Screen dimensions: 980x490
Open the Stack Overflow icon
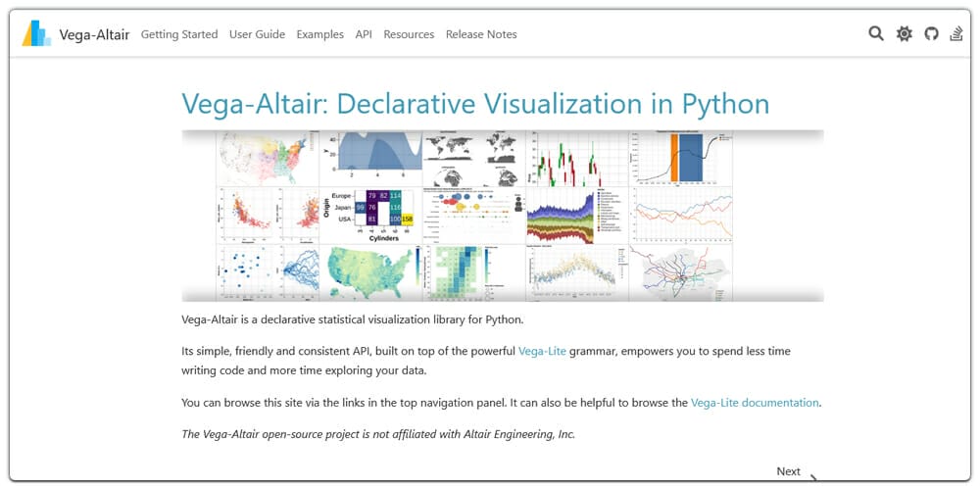957,34
